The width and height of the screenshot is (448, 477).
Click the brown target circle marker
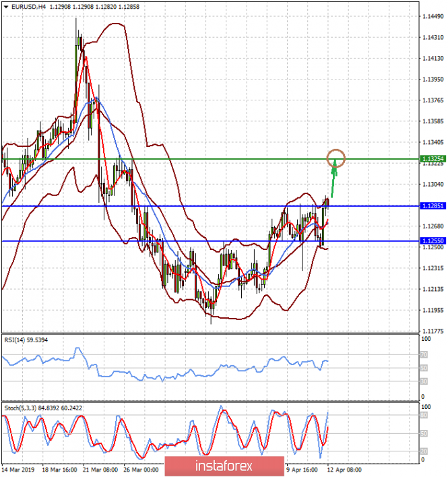pyautogui.click(x=336, y=159)
